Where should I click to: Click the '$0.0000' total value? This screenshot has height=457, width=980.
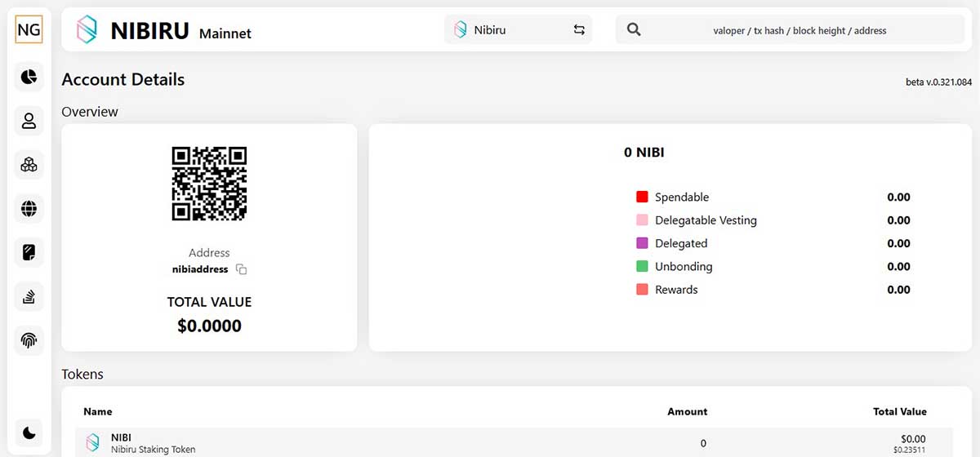point(209,326)
